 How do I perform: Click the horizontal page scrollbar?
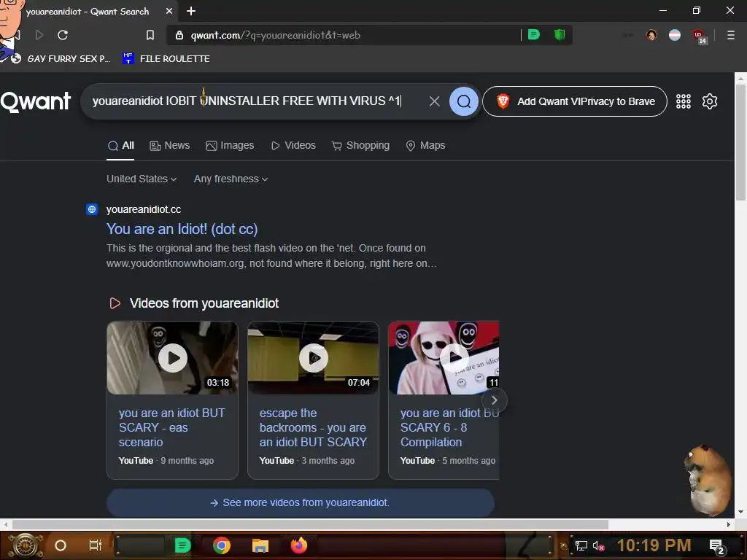[x=310, y=524]
